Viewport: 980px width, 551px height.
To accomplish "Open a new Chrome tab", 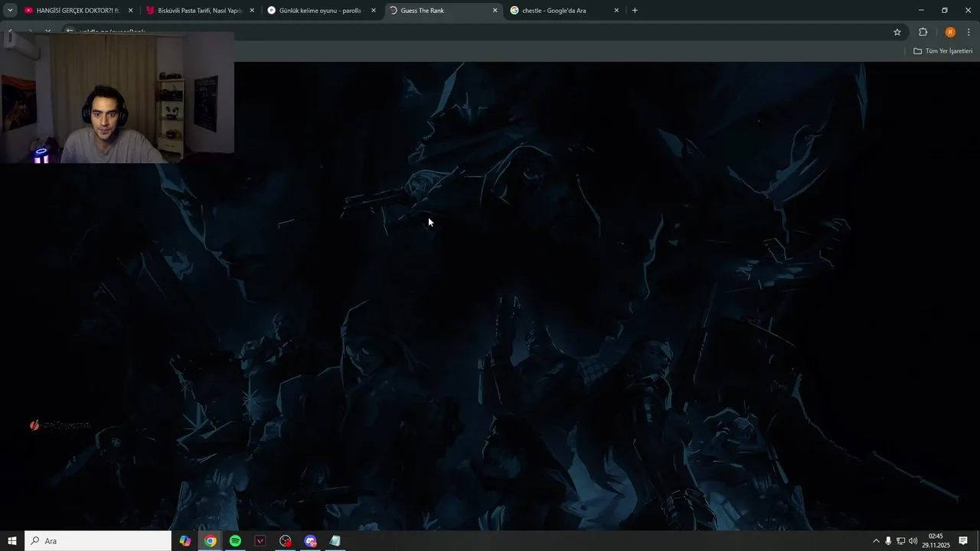I will (x=635, y=11).
